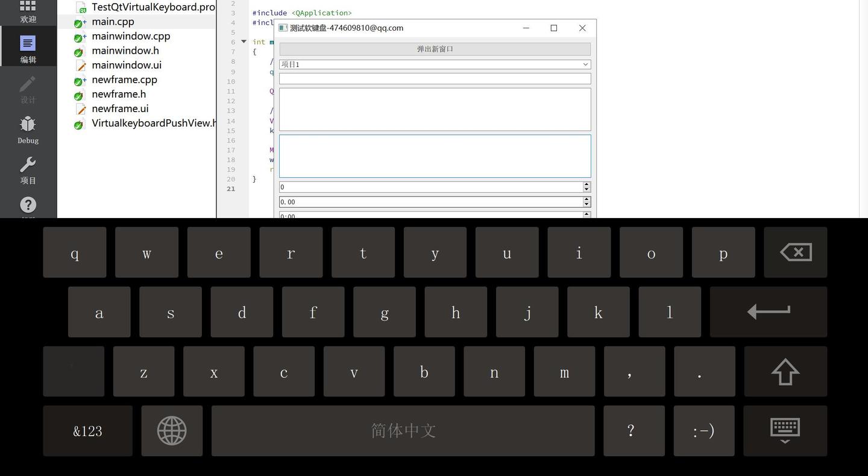Viewport: 868px width, 476px height.
Task: Increase the integer spin box showing 0
Action: coord(587,184)
